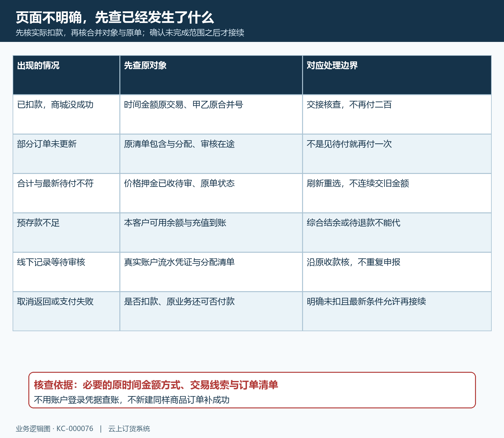504x438 pixels.
Task: Select cell 交接核查，不再付二百
Action: coord(397,114)
